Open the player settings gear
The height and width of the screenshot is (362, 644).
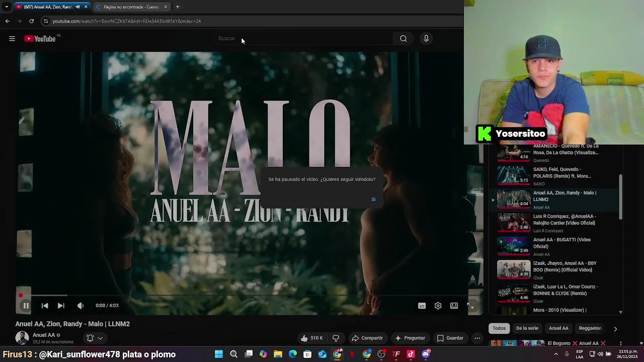tap(438, 306)
